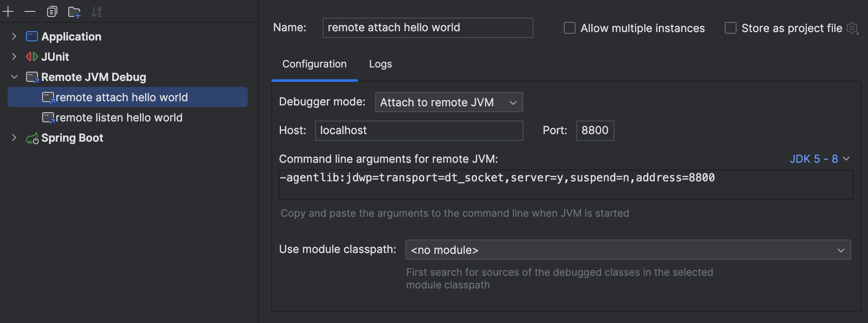The image size is (868, 323).
Task: Open the JDK 5 - 8 version selector link
Action: tap(819, 159)
